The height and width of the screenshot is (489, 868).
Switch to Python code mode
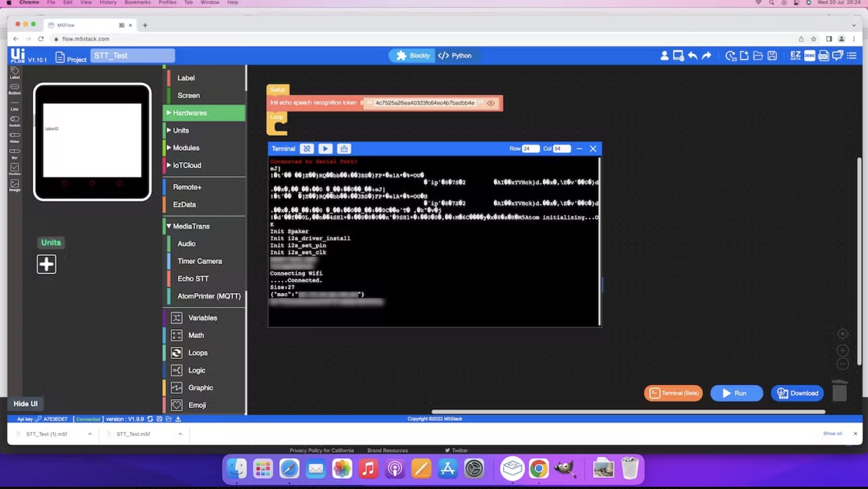point(455,55)
